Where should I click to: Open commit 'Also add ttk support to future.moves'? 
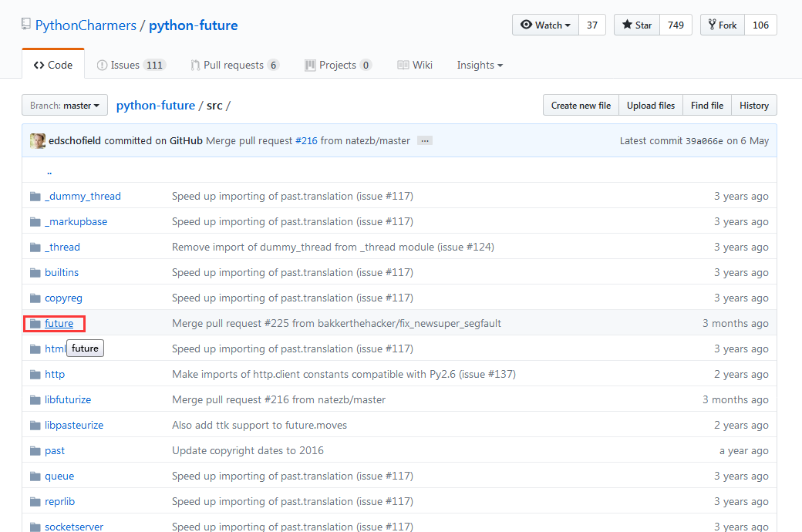click(259, 426)
